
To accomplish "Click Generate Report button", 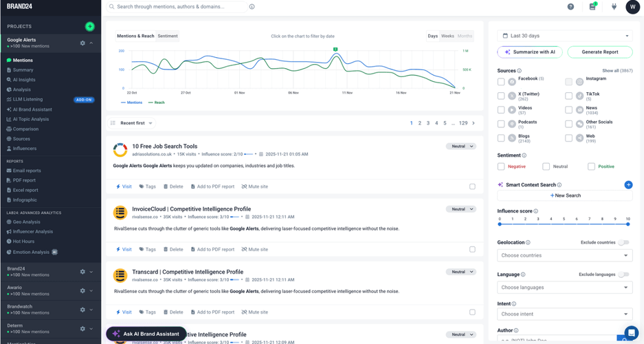I will 599,52.
